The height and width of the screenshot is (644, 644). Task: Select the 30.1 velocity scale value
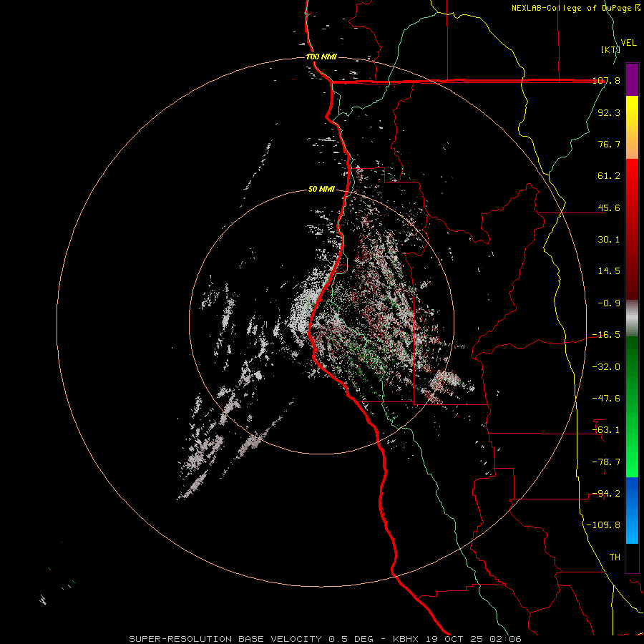[609, 240]
